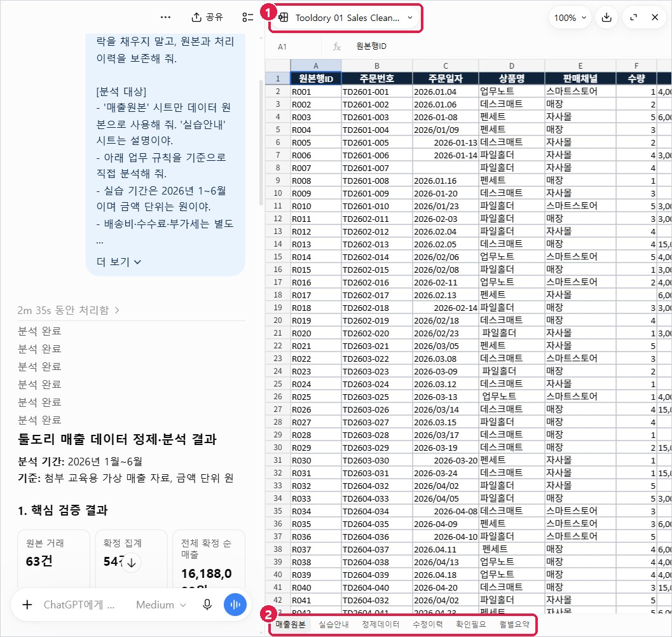This screenshot has height=637, width=672.
Task: Click the chat panel vertical scrollbar
Action: 261,142
